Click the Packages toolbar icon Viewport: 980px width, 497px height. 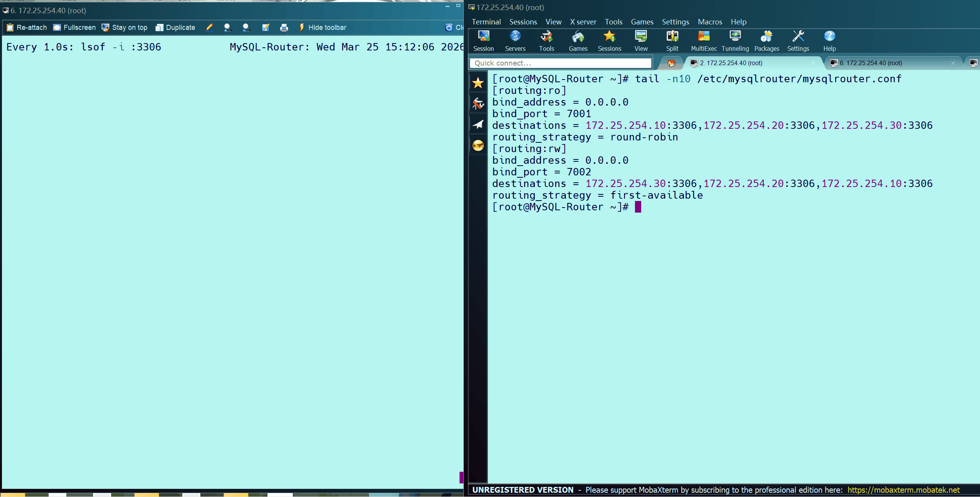(766, 40)
